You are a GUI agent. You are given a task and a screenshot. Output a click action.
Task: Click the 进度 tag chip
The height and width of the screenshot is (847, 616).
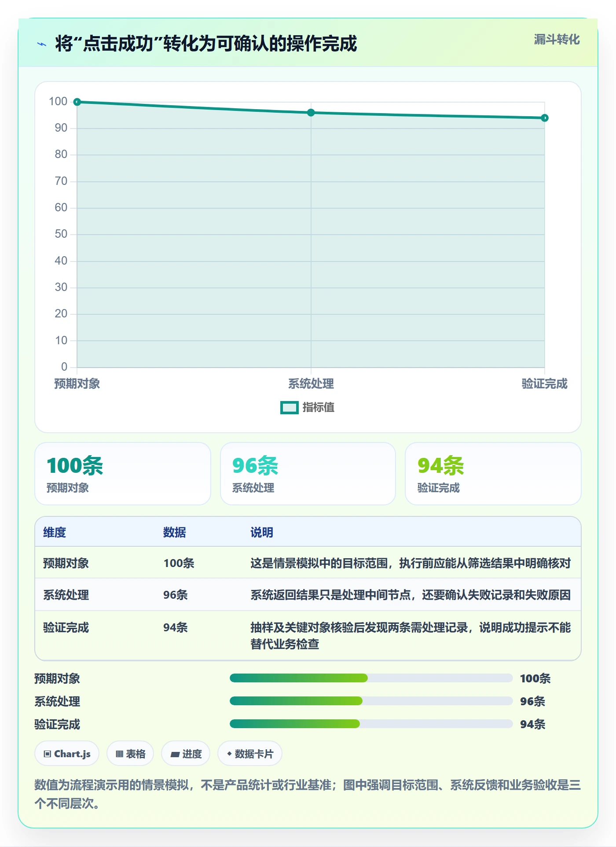[186, 754]
